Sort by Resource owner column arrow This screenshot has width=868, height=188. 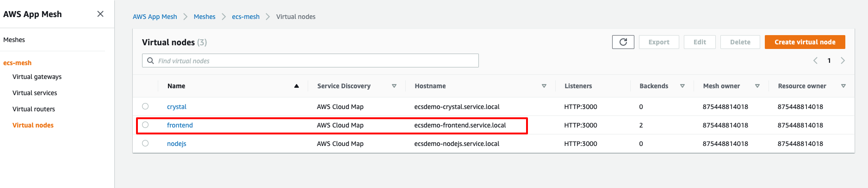click(843, 86)
